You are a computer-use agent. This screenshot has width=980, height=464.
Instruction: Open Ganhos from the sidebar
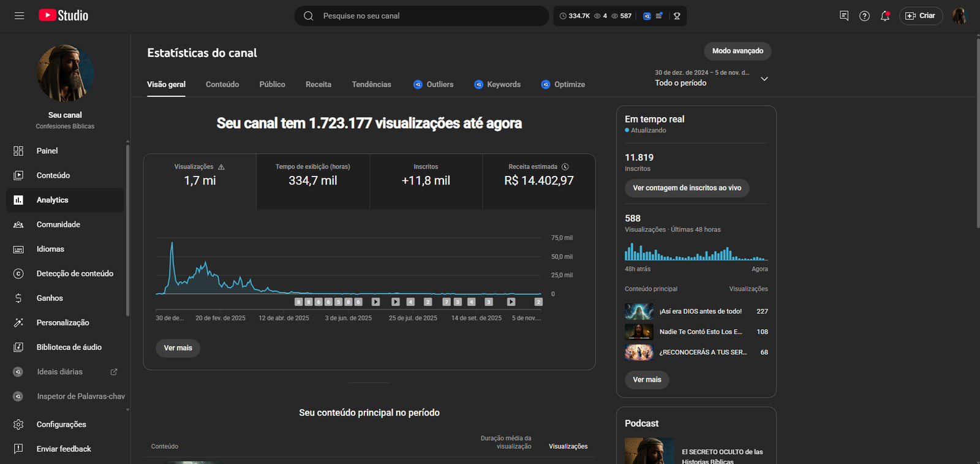pyautogui.click(x=50, y=298)
